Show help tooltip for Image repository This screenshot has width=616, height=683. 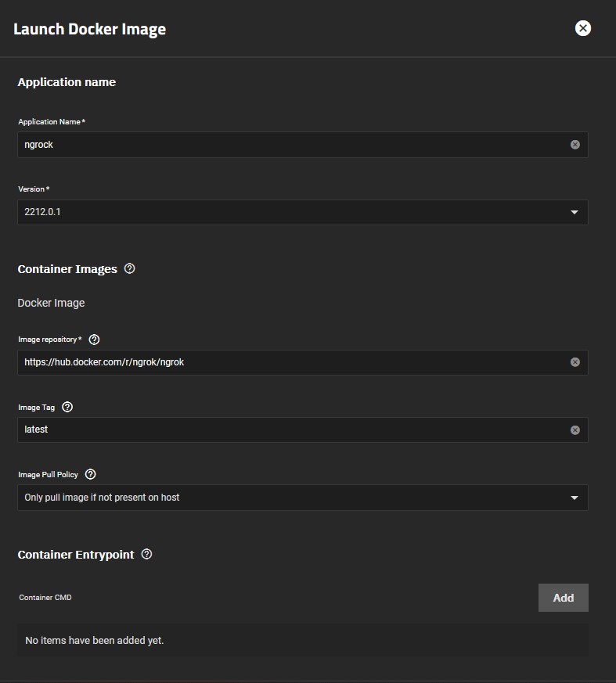click(x=94, y=340)
